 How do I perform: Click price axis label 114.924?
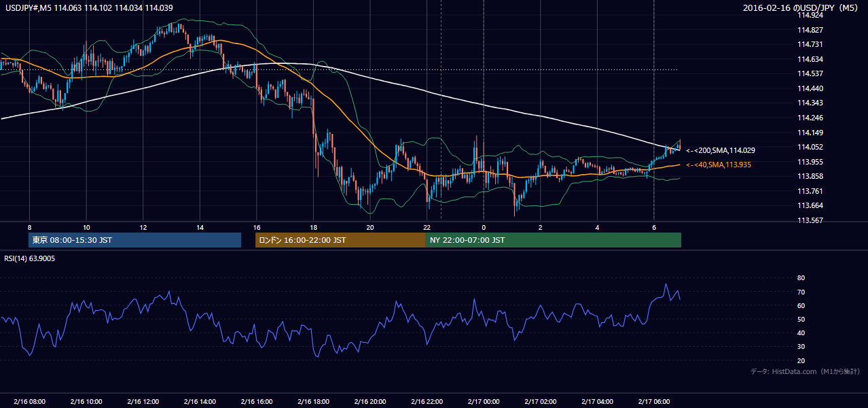tap(810, 15)
